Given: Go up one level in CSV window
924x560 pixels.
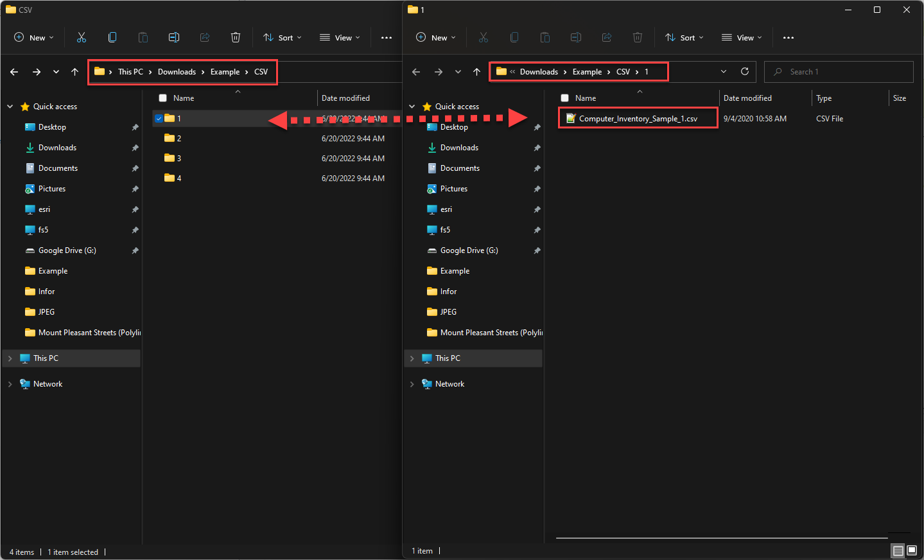Looking at the screenshot, I should pyautogui.click(x=74, y=72).
